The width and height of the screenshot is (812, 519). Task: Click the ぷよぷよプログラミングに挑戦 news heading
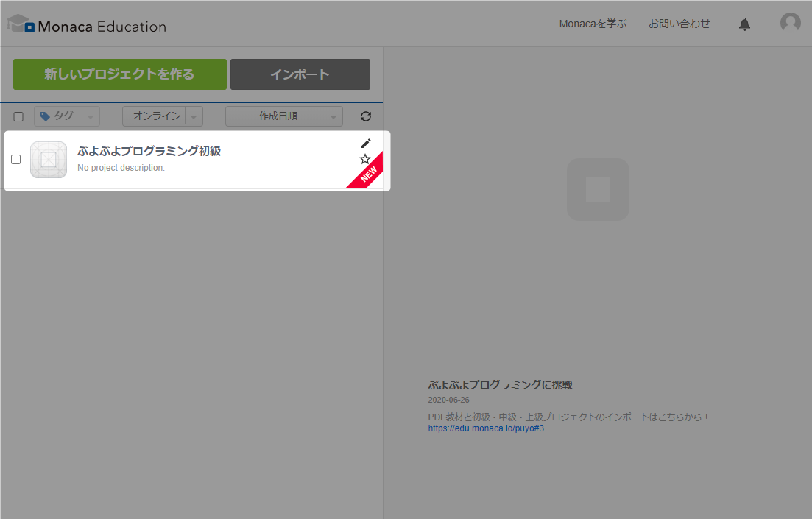pos(501,385)
